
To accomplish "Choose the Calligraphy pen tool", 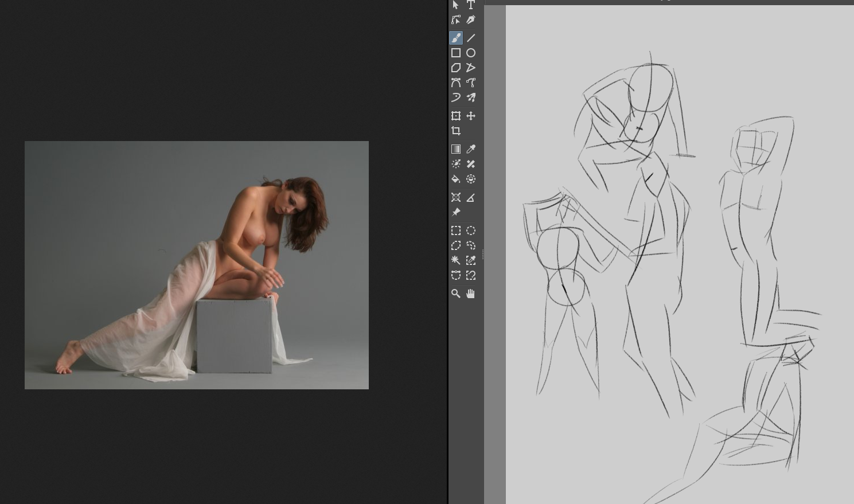I will 471,19.
